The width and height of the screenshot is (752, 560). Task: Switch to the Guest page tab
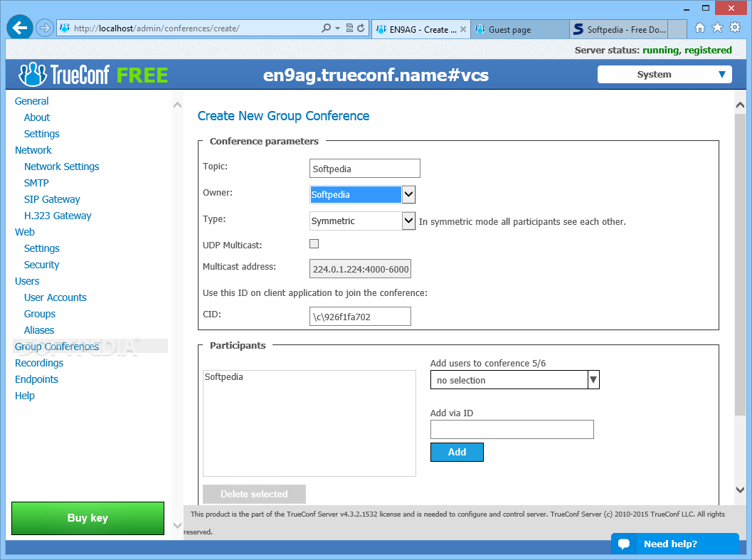519,29
